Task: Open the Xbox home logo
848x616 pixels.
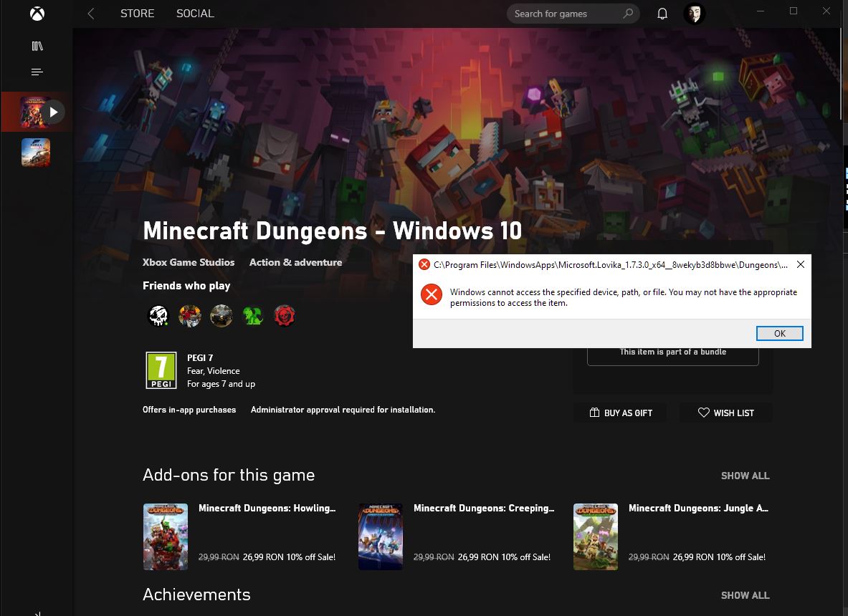Action: (x=37, y=14)
